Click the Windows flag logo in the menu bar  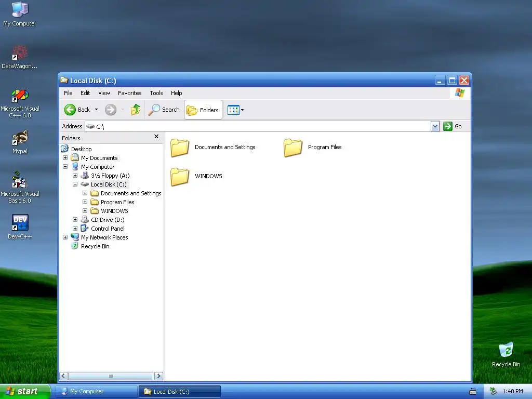(x=460, y=93)
